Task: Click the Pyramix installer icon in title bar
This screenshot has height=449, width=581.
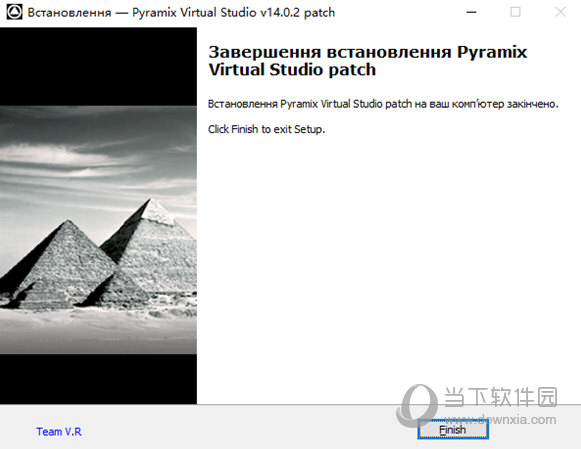Action: 14,12
